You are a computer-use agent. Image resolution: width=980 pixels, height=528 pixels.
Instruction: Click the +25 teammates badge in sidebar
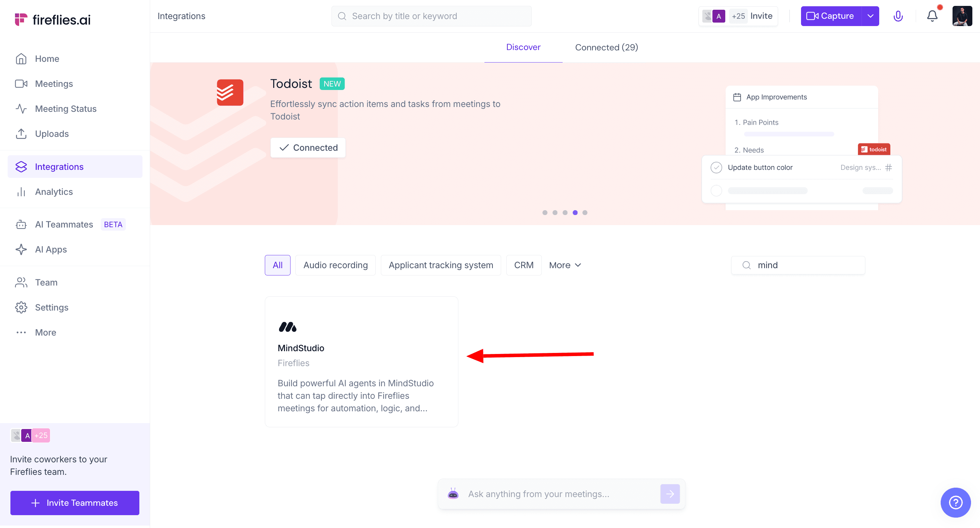point(41,436)
